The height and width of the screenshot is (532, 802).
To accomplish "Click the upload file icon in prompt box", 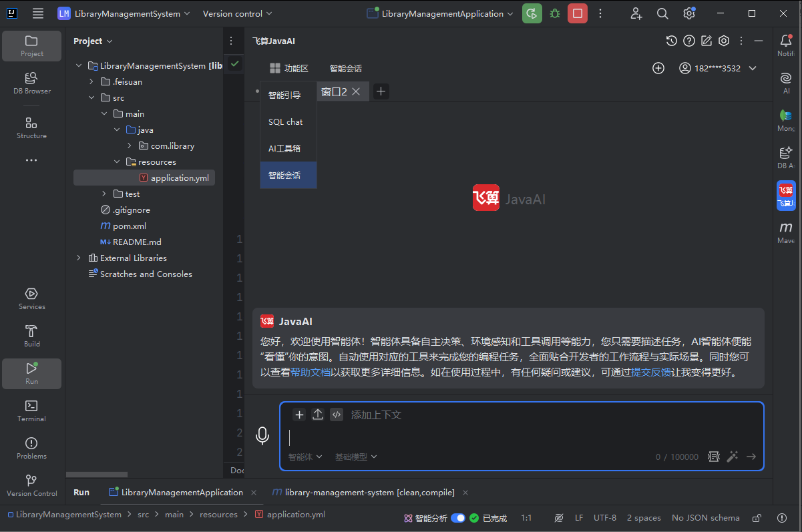I will (x=318, y=415).
